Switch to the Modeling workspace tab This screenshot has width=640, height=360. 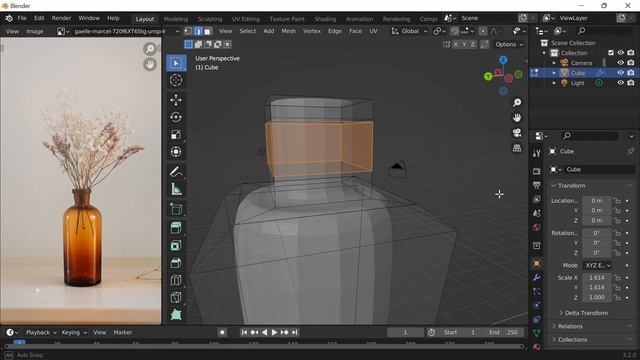(x=176, y=19)
